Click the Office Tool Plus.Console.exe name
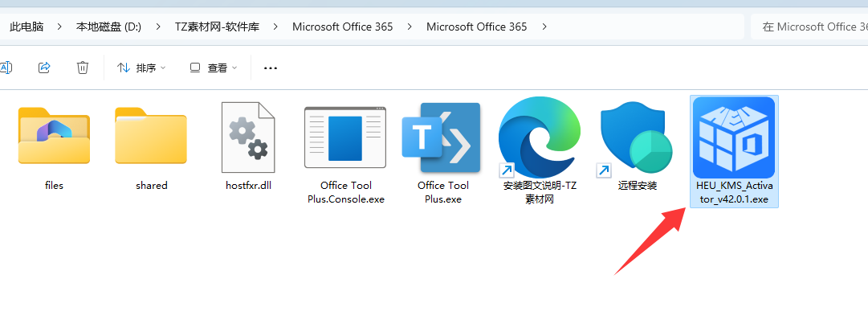This screenshot has height=324, width=868. (346, 192)
